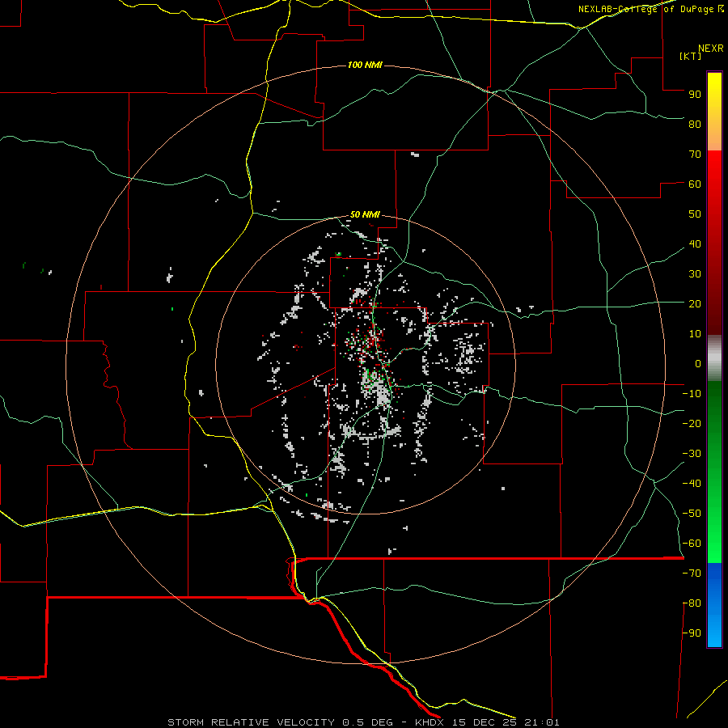The image size is (728, 728).
Task: Click the -60 knot scale label
Action: 692,544
